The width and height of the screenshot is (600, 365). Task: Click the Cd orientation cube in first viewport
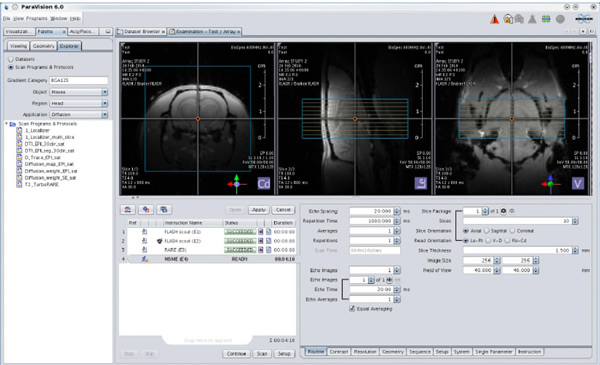(264, 184)
